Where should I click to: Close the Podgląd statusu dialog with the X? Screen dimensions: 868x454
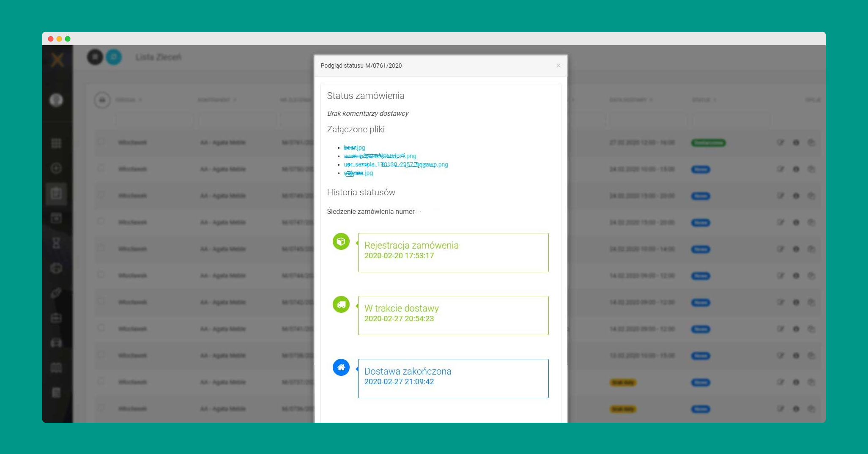[558, 66]
